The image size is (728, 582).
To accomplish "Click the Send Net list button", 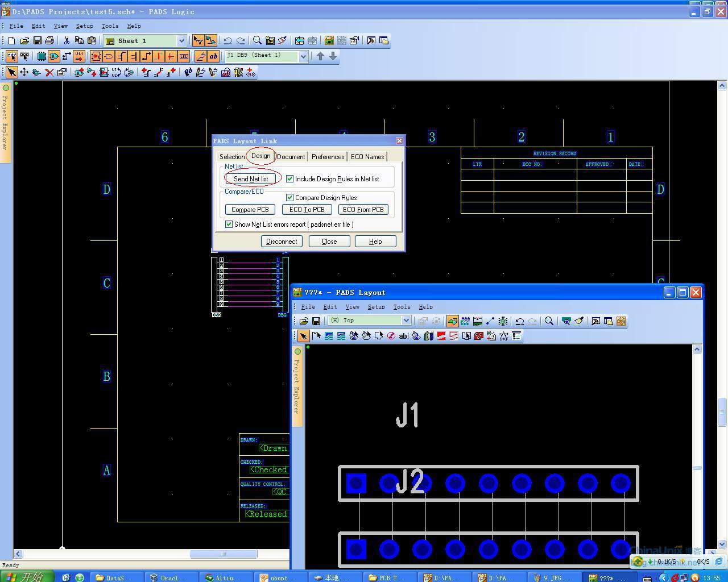I will click(251, 178).
